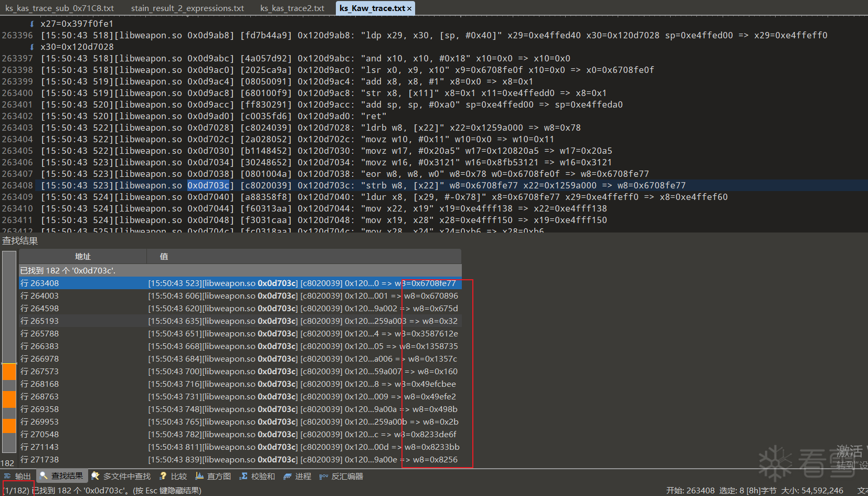Click editor line number 263404
This screenshot has height=496, width=868.
pyautogui.click(x=17, y=139)
